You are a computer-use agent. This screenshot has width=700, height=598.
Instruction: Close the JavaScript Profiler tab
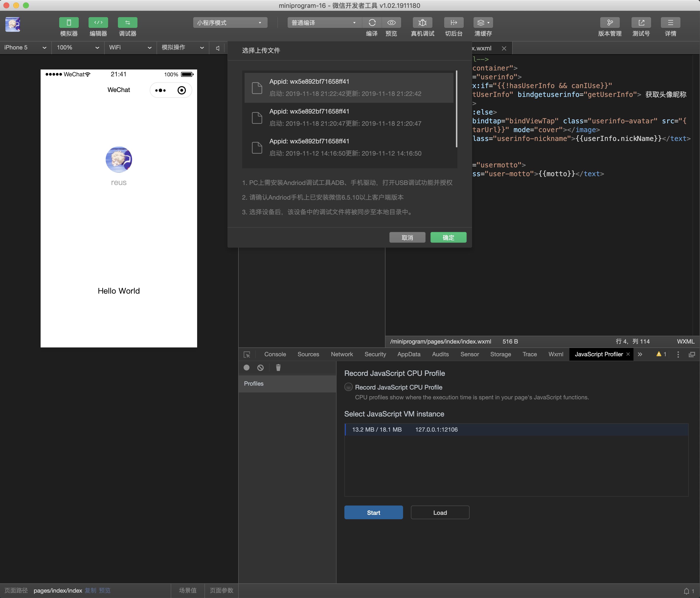pyautogui.click(x=628, y=354)
